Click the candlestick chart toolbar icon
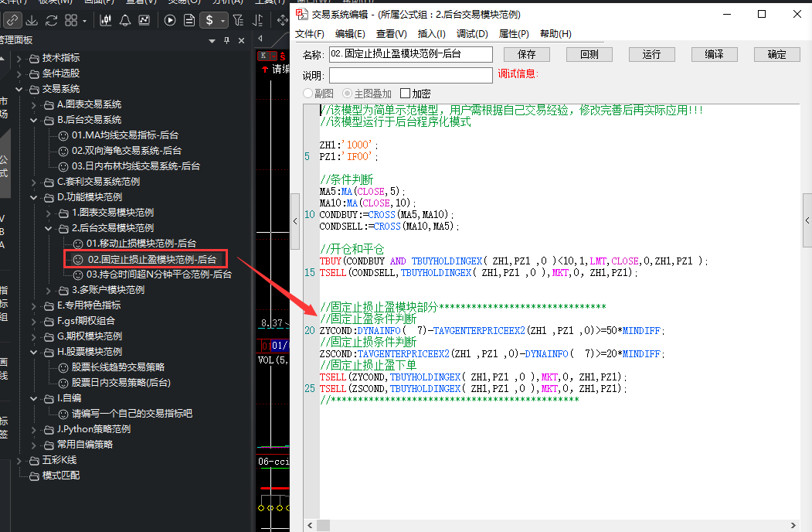This screenshot has width=812, height=532. pyautogui.click(x=106, y=20)
